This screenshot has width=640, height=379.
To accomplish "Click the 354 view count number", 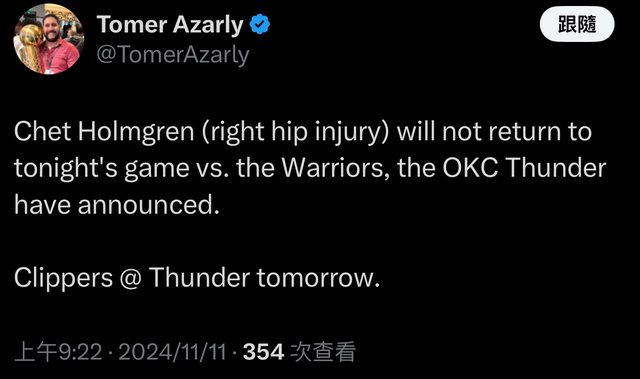I will [263, 352].
